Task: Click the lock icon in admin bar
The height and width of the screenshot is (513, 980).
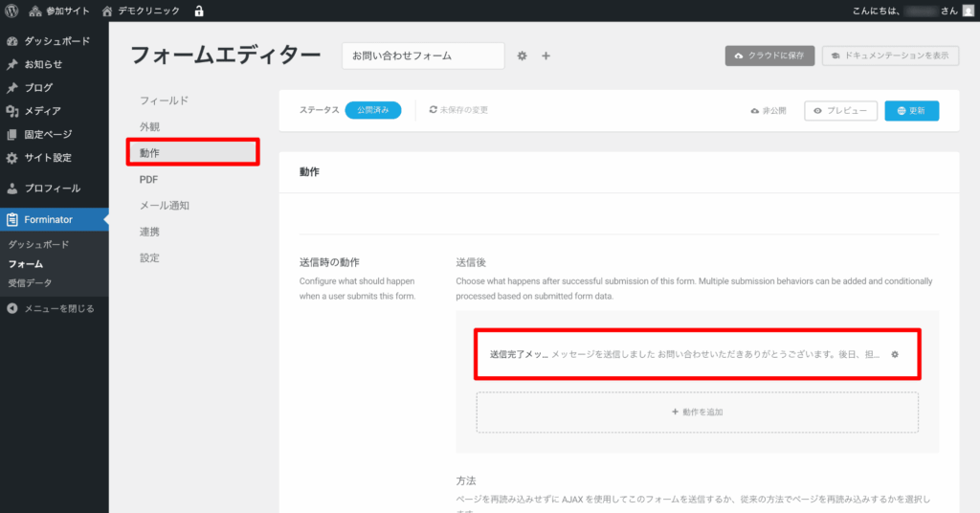Action: click(x=199, y=11)
